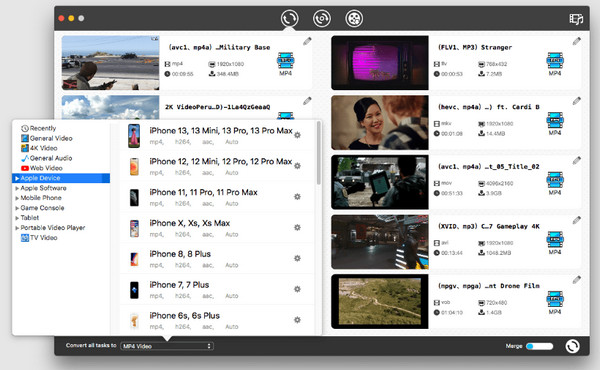Select the TV Video category
Screen dimensions: 600x370
(39, 238)
